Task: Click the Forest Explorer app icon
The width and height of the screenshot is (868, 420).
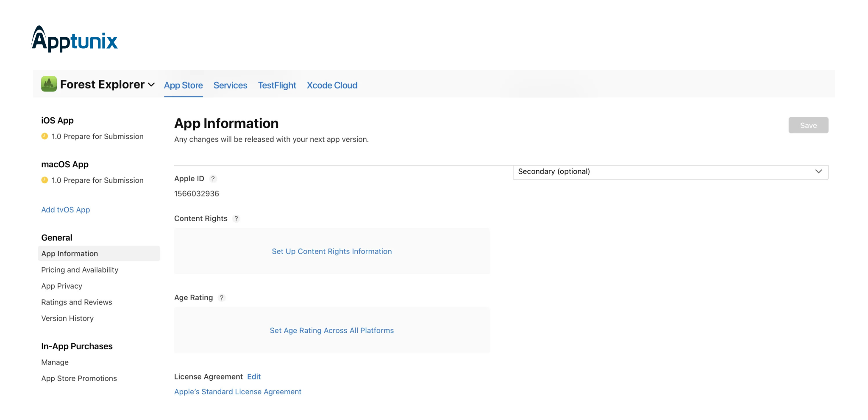Action: pos(48,84)
